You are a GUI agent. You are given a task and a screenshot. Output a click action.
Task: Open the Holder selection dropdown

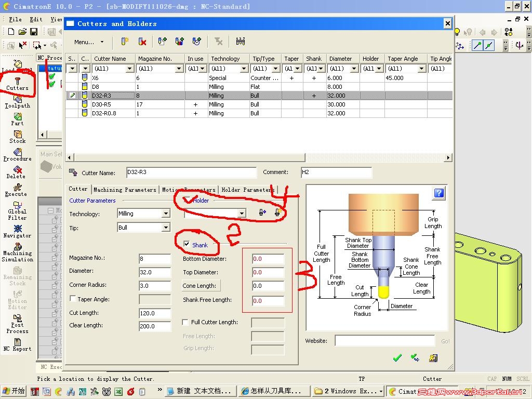pyautogui.click(x=242, y=214)
